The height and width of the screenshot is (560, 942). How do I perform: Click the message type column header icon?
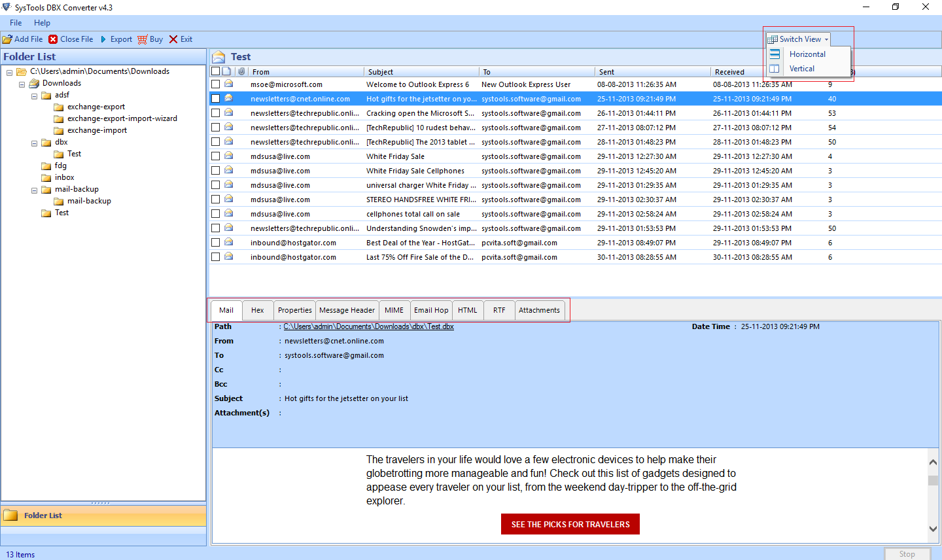point(226,71)
